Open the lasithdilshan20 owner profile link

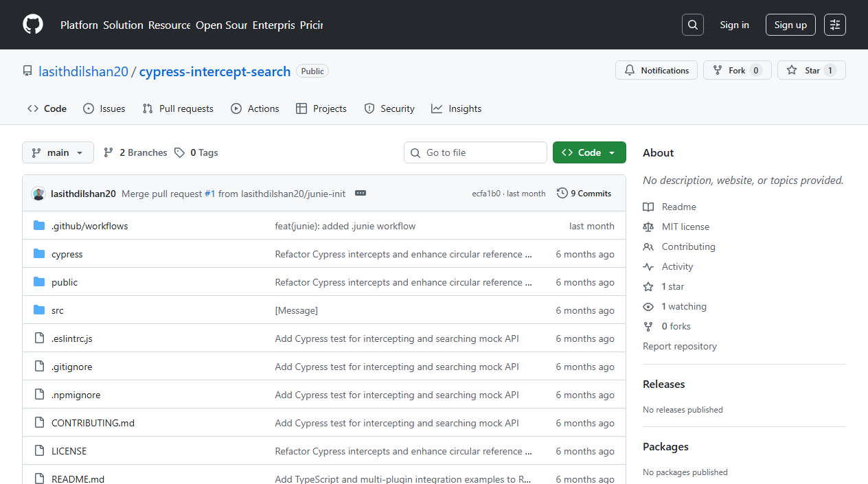pos(83,71)
